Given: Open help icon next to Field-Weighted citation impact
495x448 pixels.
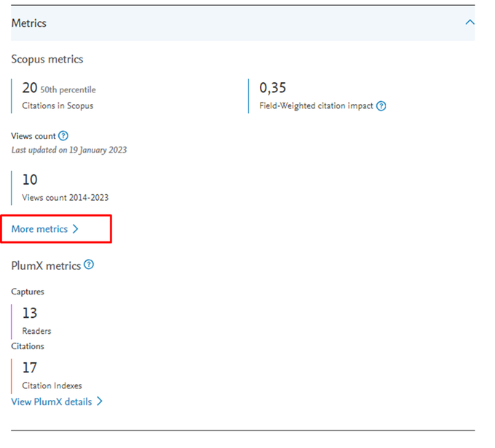Looking at the screenshot, I should [381, 106].
